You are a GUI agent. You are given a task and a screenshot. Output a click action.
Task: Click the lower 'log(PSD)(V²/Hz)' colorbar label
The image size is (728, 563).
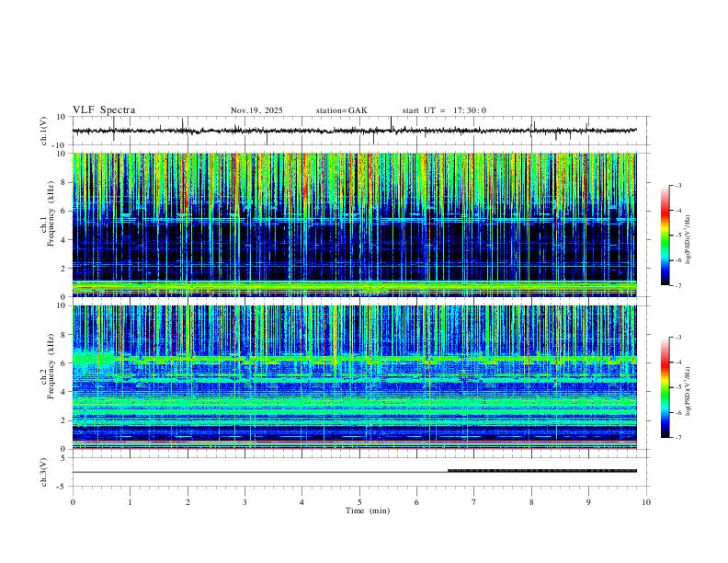click(x=688, y=391)
